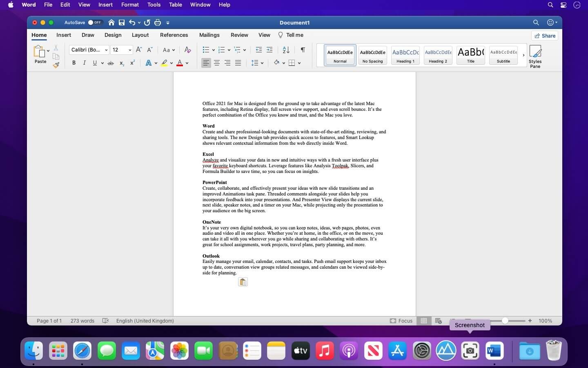The width and height of the screenshot is (588, 368).
Task: Click the Superscript icon
Action: click(x=132, y=63)
